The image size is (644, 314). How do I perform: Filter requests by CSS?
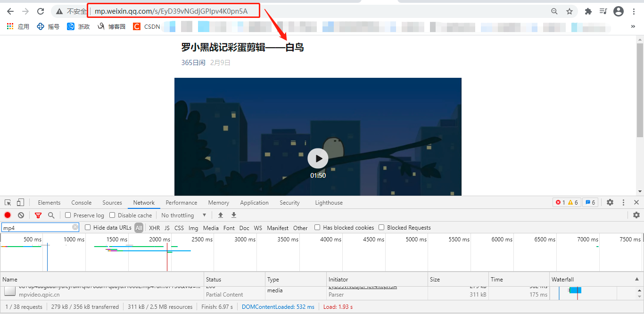point(179,228)
